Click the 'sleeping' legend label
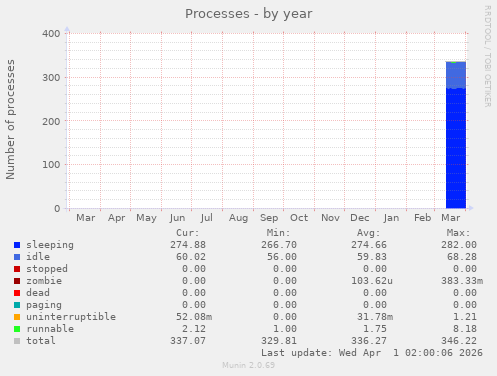This screenshot has height=376, width=497. click(50, 245)
